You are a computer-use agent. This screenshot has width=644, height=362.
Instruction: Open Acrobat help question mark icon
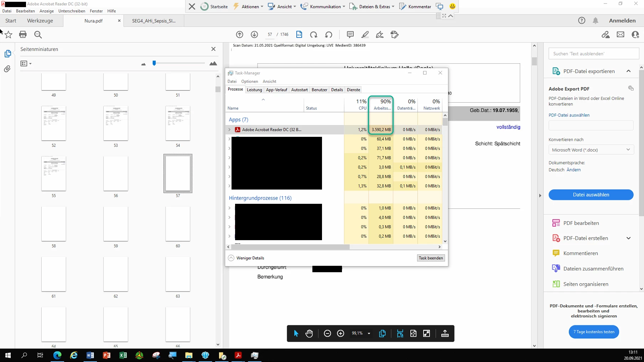click(582, 21)
